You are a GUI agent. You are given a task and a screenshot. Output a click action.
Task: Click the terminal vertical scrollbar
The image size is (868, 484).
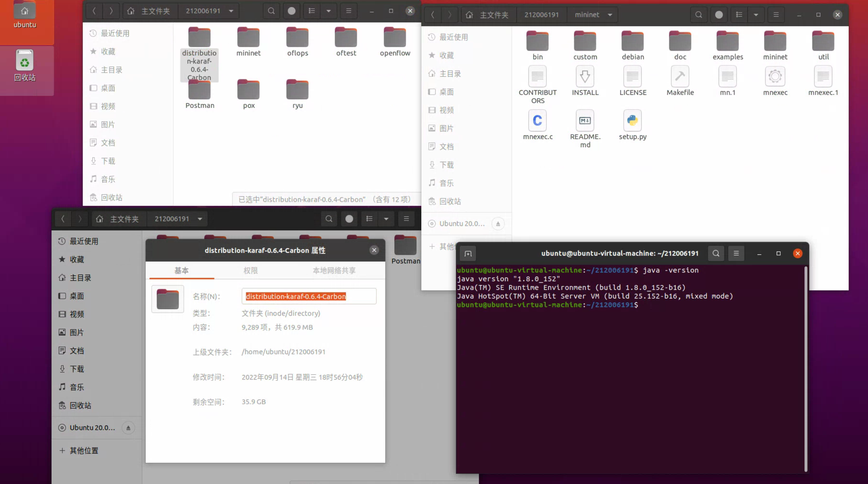[806, 368]
